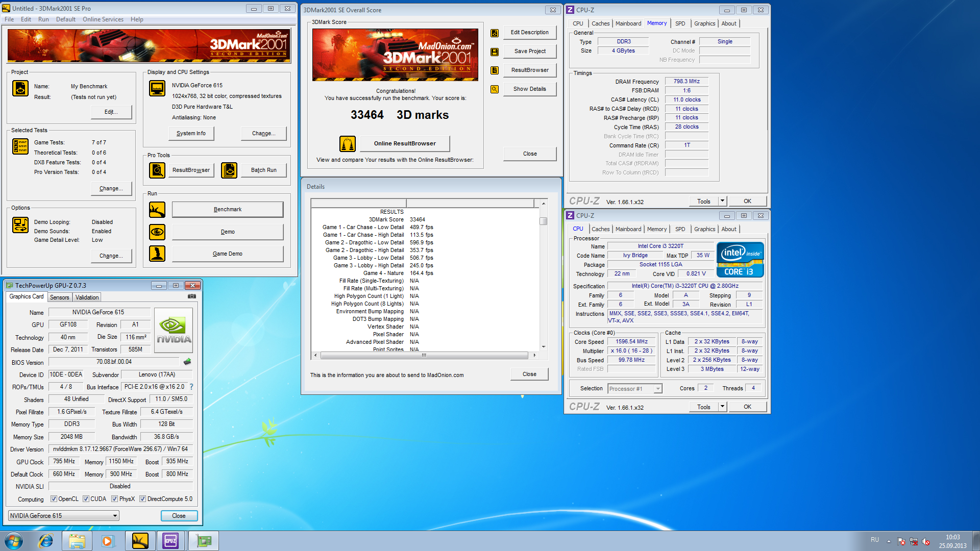
Task: Open the Help menu in 3DMark
Action: 137,19
